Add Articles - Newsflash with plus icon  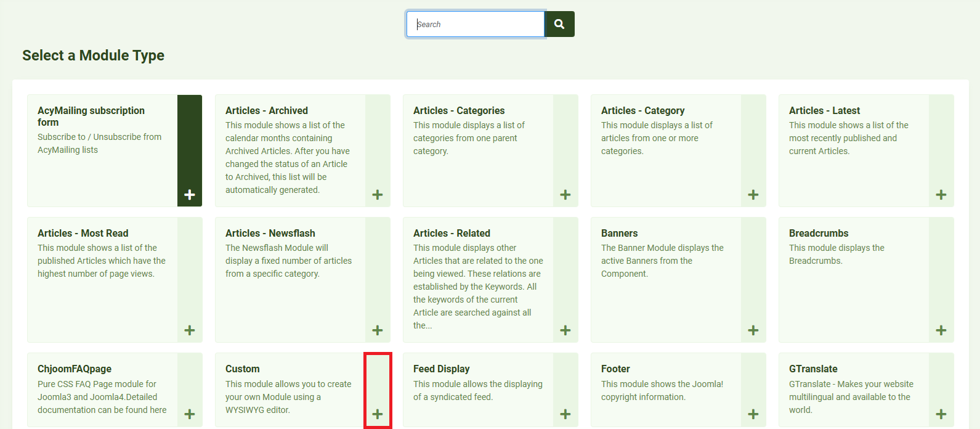[378, 330]
